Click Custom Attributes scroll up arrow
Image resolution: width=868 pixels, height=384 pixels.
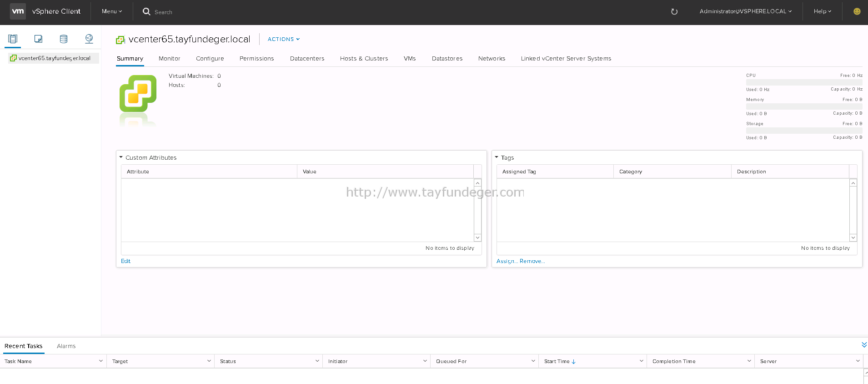[x=477, y=183]
